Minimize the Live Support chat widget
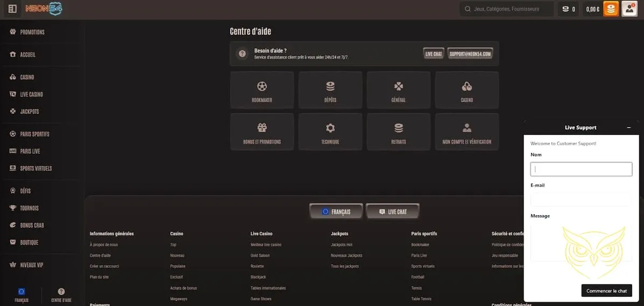The height and width of the screenshot is (306, 644). 629,127
